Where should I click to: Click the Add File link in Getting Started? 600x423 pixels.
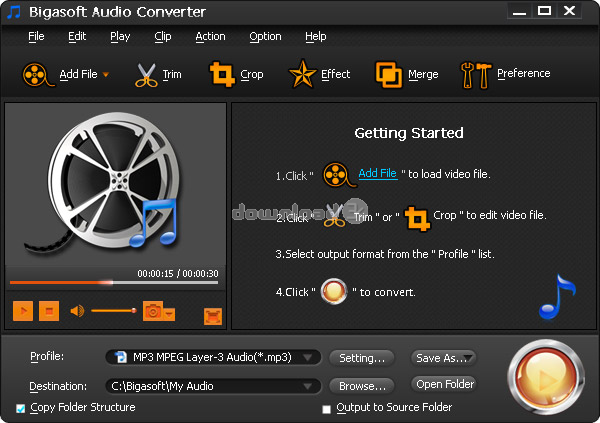[377, 173]
